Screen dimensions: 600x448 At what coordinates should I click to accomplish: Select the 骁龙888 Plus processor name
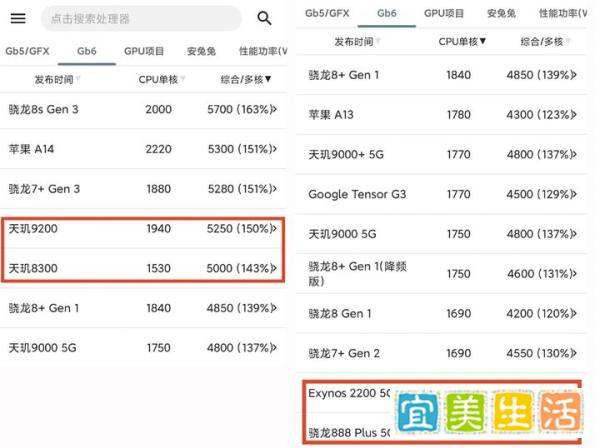[x=349, y=433]
